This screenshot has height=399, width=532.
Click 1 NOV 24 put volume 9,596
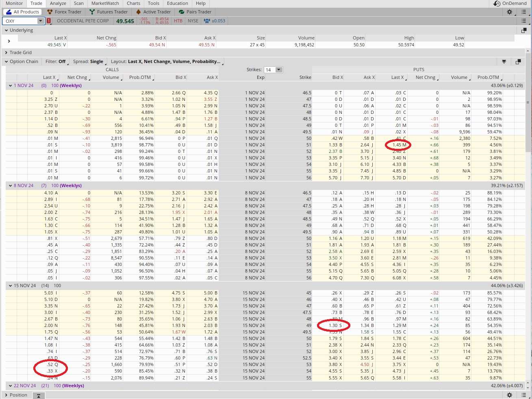click(x=464, y=132)
